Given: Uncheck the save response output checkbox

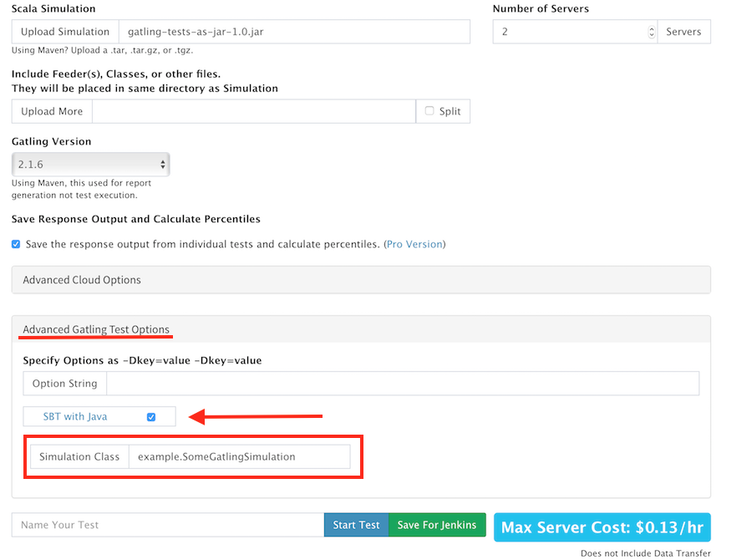Looking at the screenshot, I should (x=16, y=244).
